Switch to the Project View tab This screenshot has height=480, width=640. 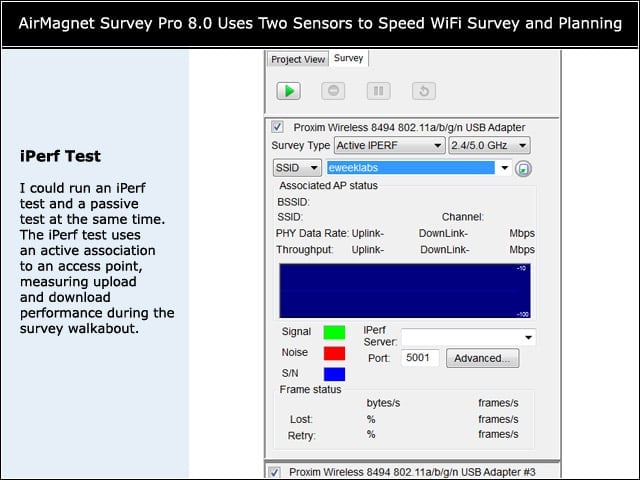click(x=298, y=60)
